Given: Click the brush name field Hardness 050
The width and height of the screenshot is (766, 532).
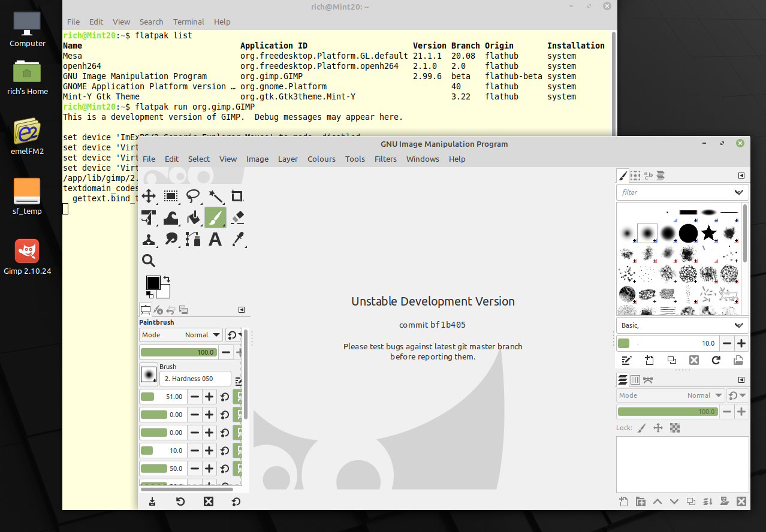Looking at the screenshot, I should coord(195,379).
